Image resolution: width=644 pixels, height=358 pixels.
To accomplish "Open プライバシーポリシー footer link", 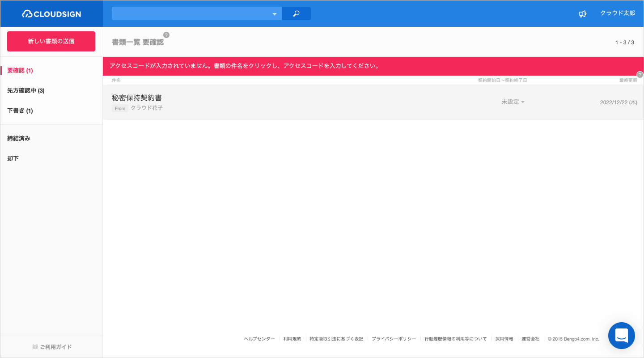I will pyautogui.click(x=394, y=339).
